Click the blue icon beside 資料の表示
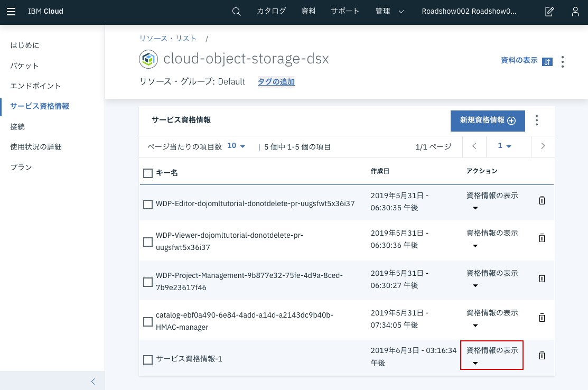The width and height of the screenshot is (588, 390). point(547,61)
